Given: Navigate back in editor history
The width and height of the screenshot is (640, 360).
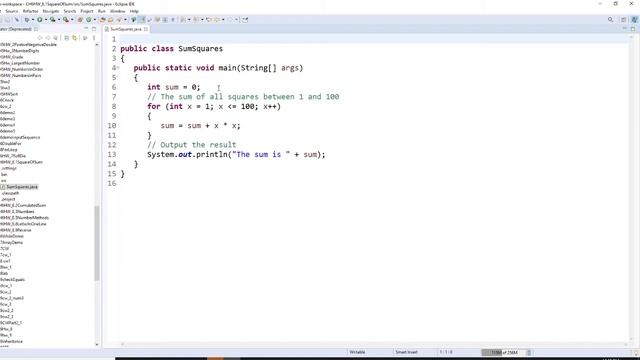Looking at the screenshot, I should [x=218, y=20].
